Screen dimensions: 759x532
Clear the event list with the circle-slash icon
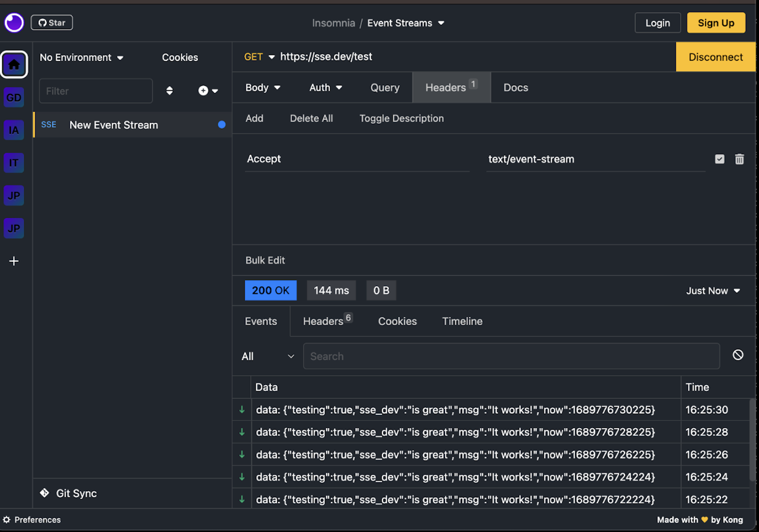point(738,355)
